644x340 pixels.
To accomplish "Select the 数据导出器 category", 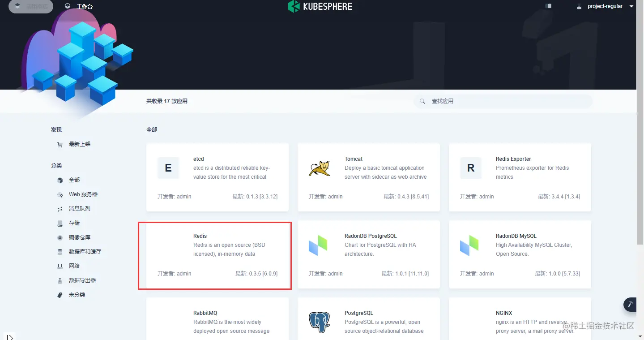I will click(x=82, y=280).
